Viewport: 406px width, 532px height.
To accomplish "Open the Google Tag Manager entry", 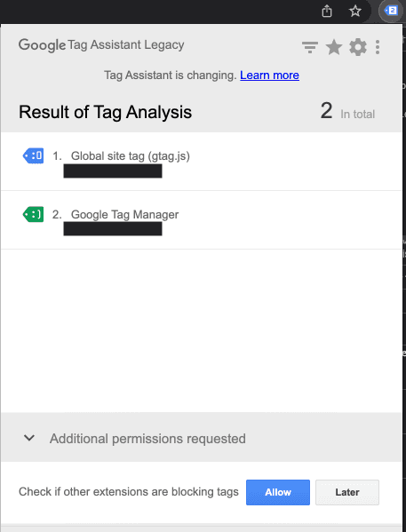I will (124, 214).
